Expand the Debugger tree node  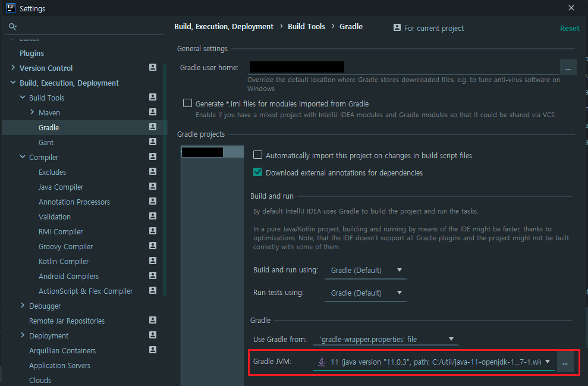point(23,305)
